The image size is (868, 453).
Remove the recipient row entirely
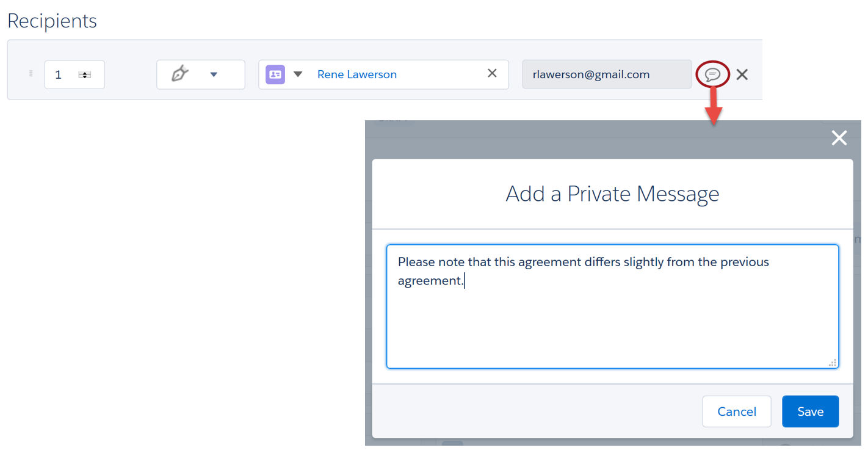coord(742,74)
